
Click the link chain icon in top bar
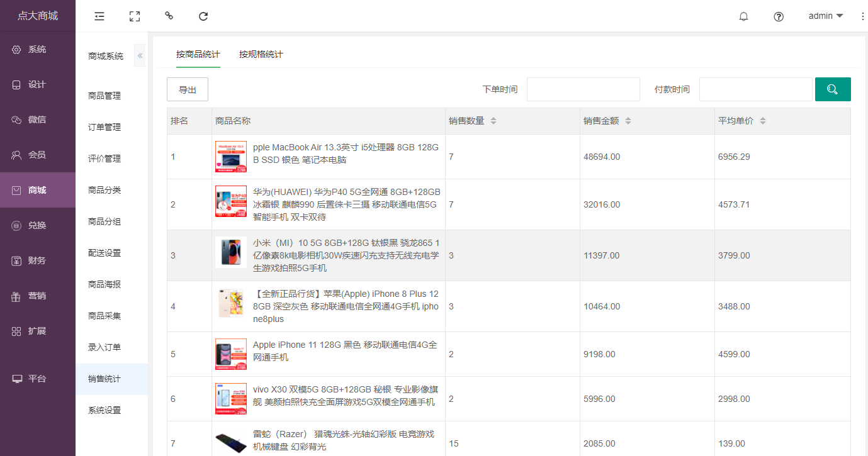(x=169, y=16)
